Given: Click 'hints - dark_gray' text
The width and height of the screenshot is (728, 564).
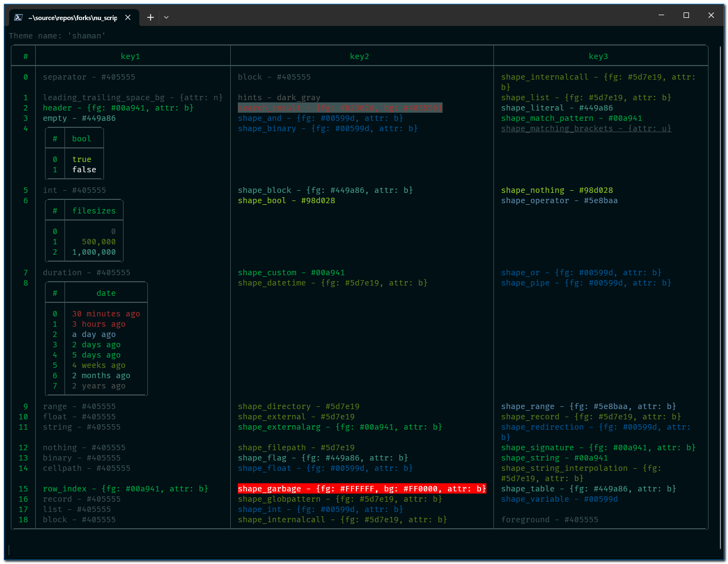Looking at the screenshot, I should tap(279, 98).
